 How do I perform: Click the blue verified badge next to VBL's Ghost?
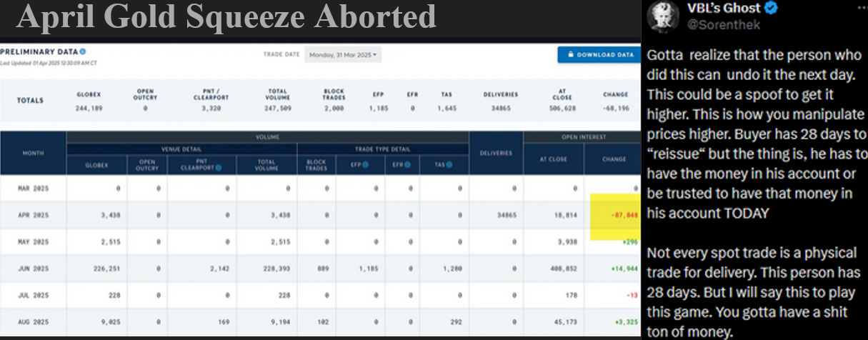coord(772,9)
